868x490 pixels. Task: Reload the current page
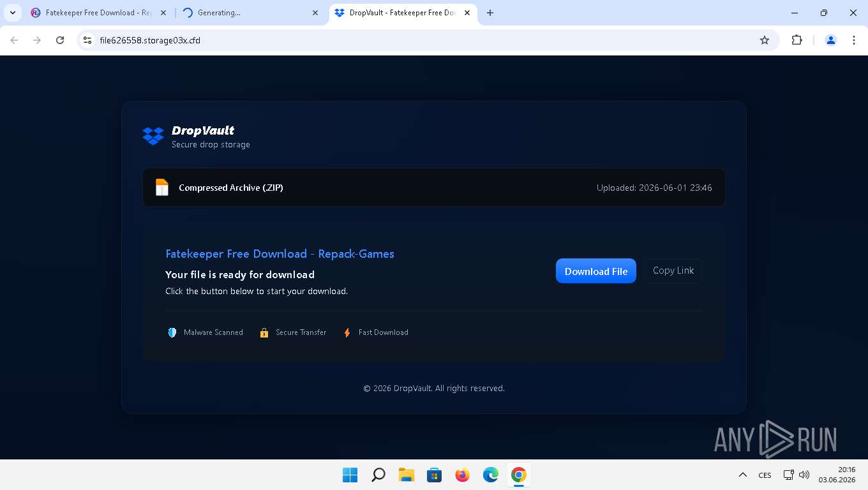(x=60, y=40)
